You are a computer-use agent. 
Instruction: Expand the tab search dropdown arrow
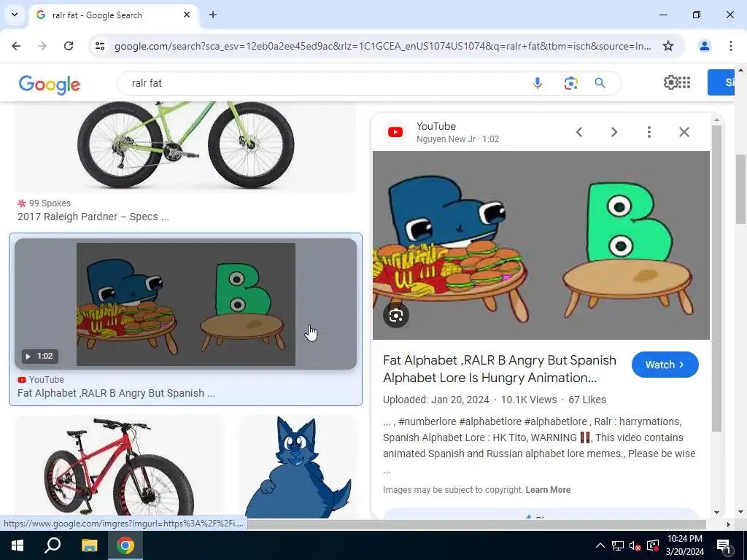pyautogui.click(x=15, y=15)
